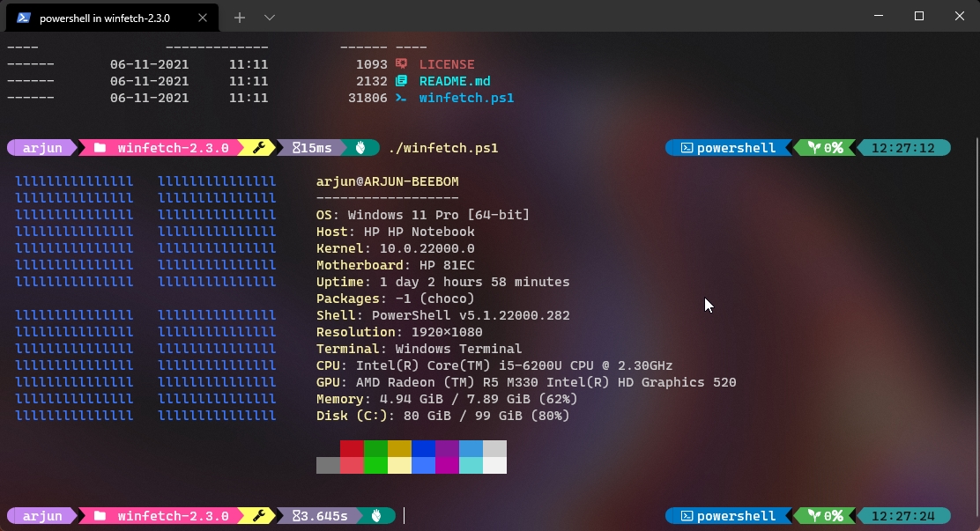The image size is (980, 531).
Task: Click the hand icon after the timer segment
Action: (361, 147)
